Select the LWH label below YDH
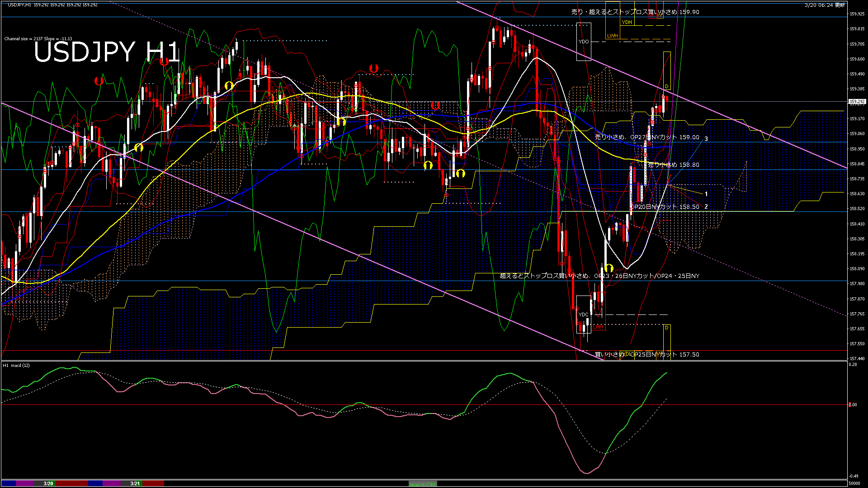868x488 pixels. point(613,36)
